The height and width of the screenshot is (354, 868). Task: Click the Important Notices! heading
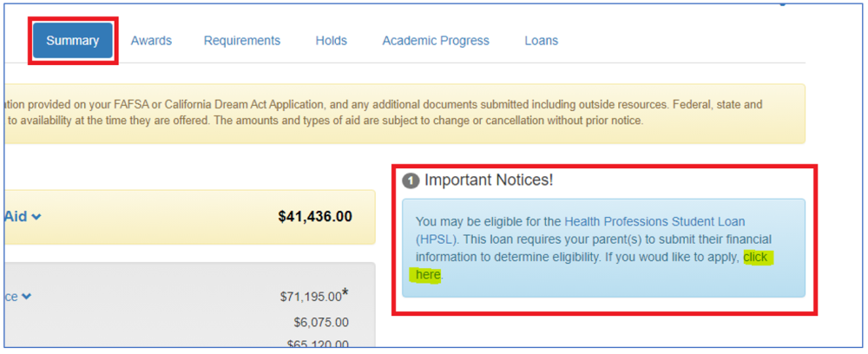[x=489, y=180]
